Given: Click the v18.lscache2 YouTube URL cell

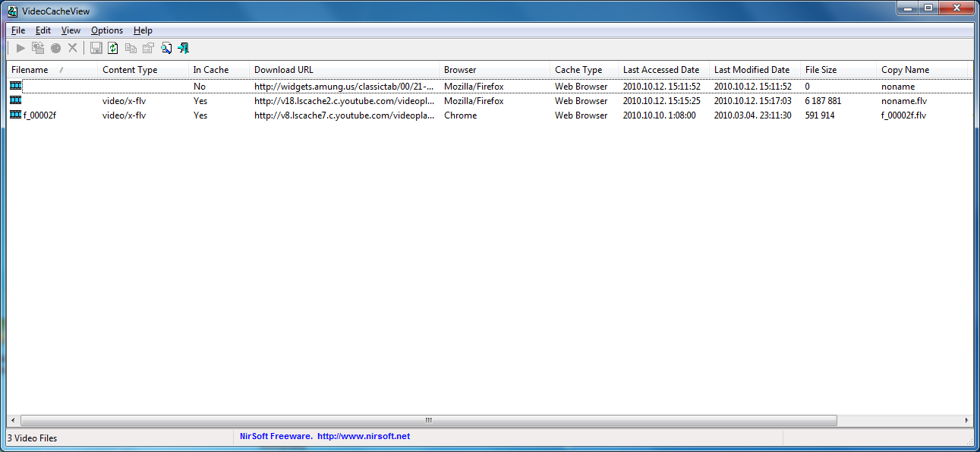Looking at the screenshot, I should tap(344, 101).
